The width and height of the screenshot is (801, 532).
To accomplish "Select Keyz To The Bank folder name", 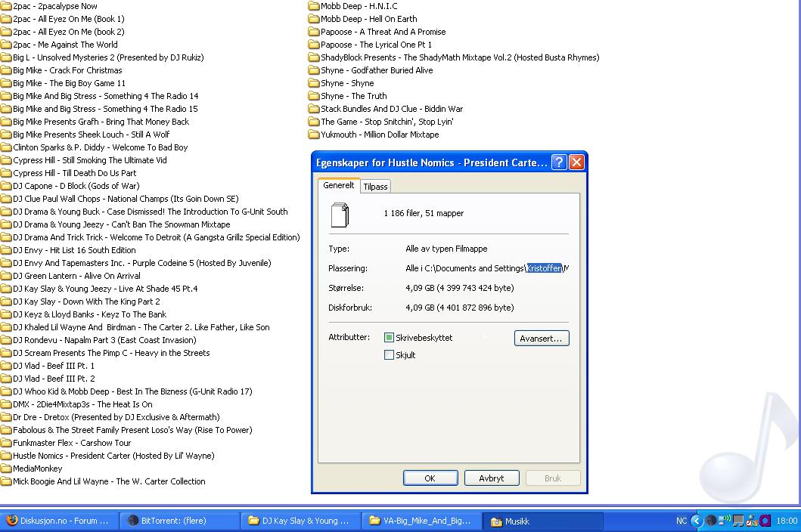I will (x=89, y=314).
